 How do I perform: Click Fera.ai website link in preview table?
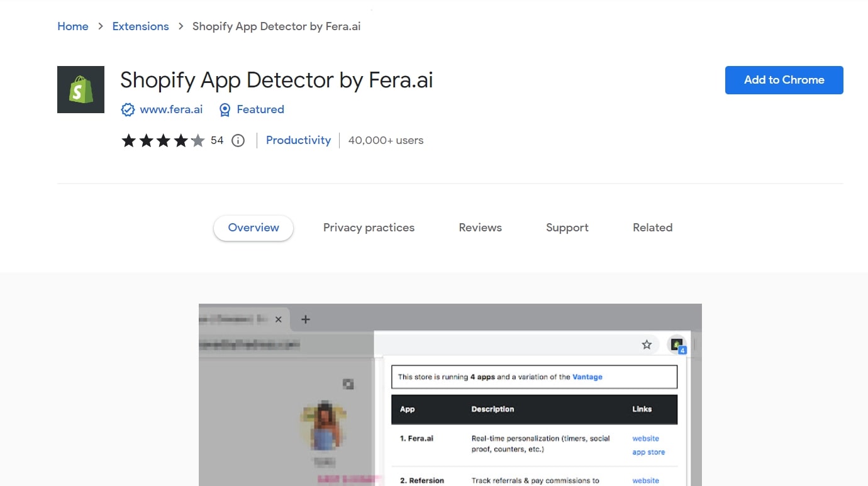(646, 439)
